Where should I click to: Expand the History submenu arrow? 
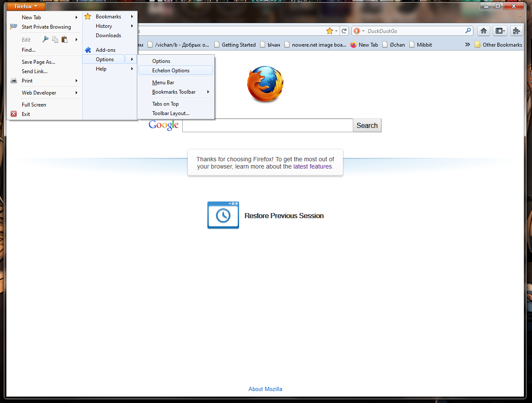coord(132,26)
